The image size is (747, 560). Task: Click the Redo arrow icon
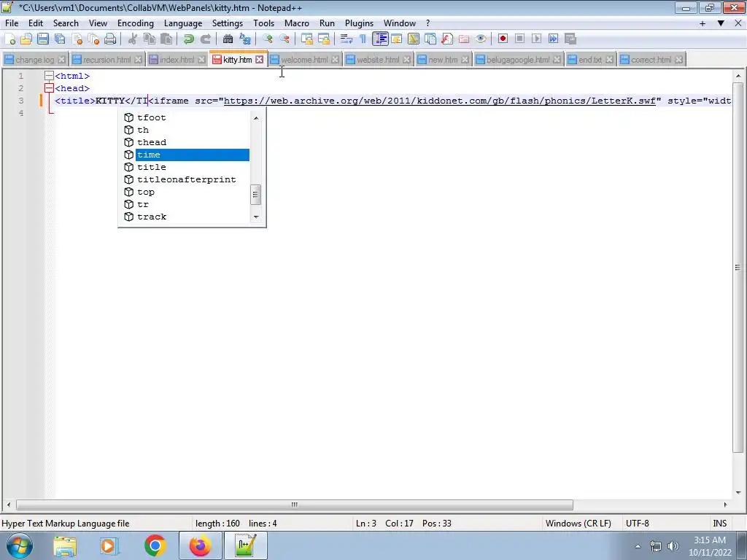205,39
